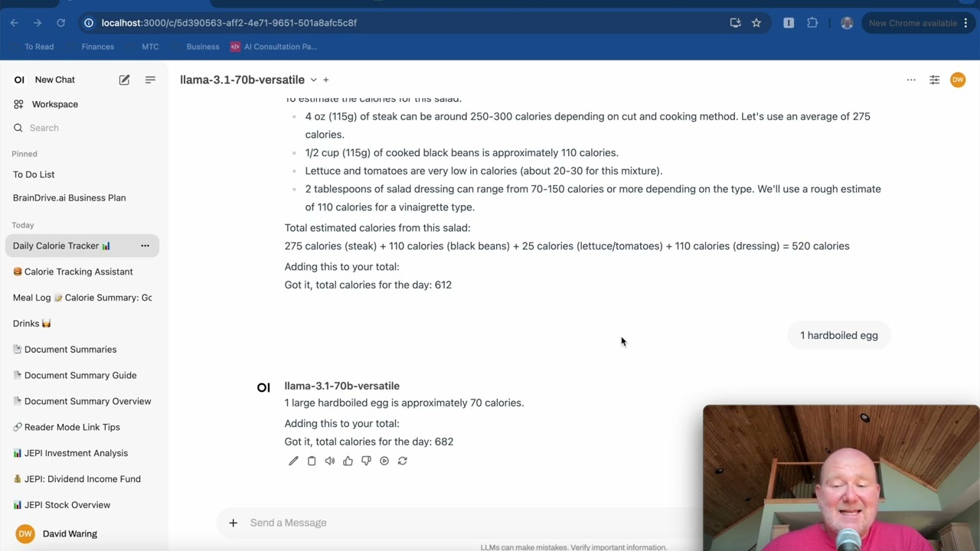
Task: Open the chat controls sliders icon
Action: coord(934,80)
